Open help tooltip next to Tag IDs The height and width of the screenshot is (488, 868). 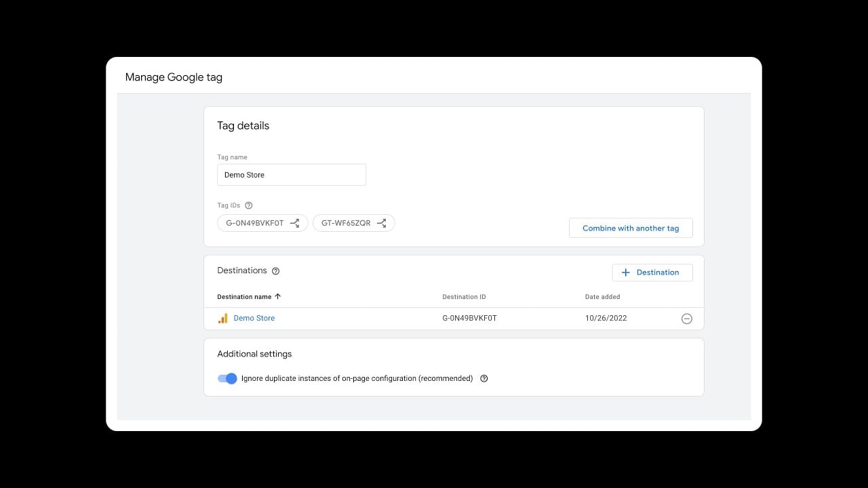[x=248, y=205]
